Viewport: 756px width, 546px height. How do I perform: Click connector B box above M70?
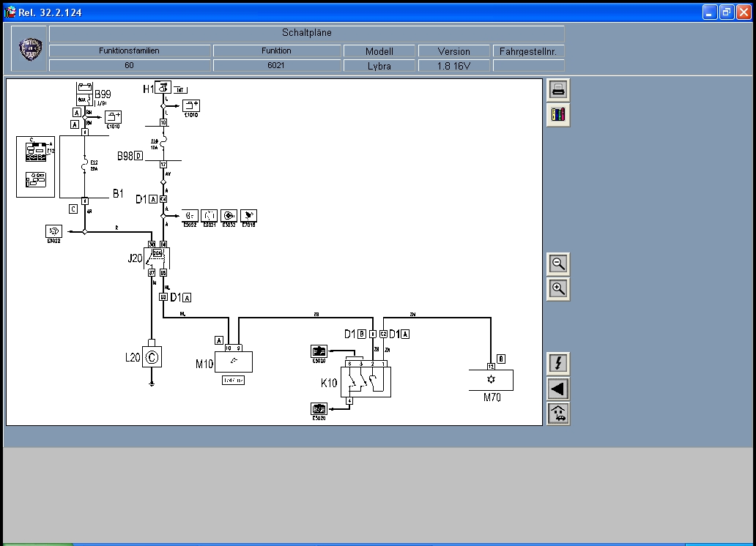pos(501,359)
